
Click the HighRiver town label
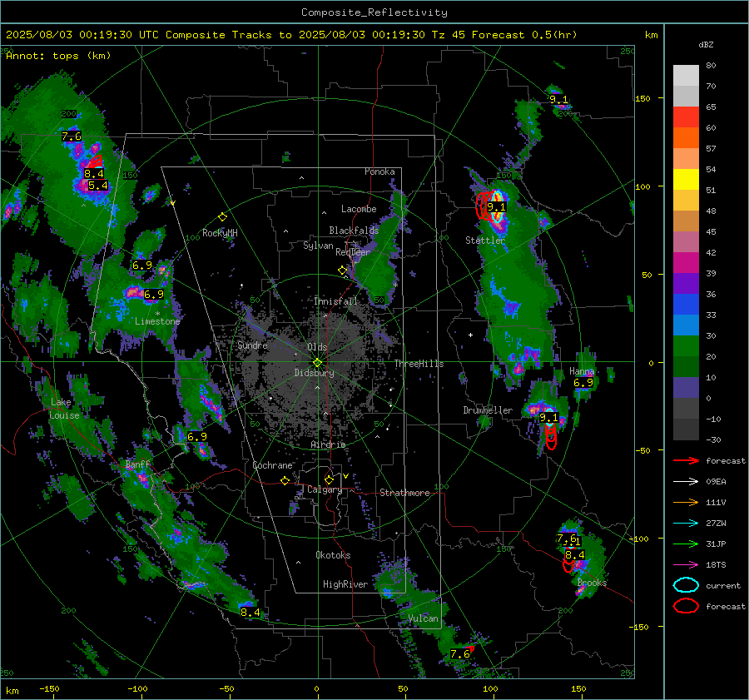point(345,584)
